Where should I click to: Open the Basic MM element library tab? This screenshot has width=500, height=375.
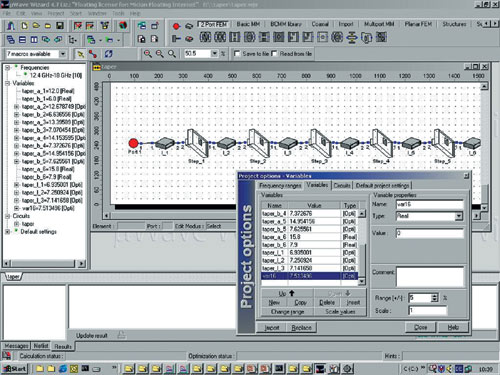248,24
